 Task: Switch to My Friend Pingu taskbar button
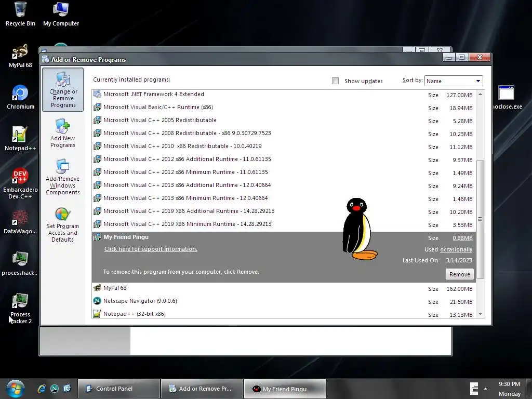[x=285, y=389]
